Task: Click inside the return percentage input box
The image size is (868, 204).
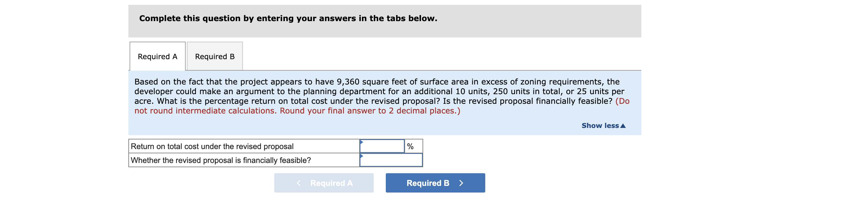Action: point(382,146)
